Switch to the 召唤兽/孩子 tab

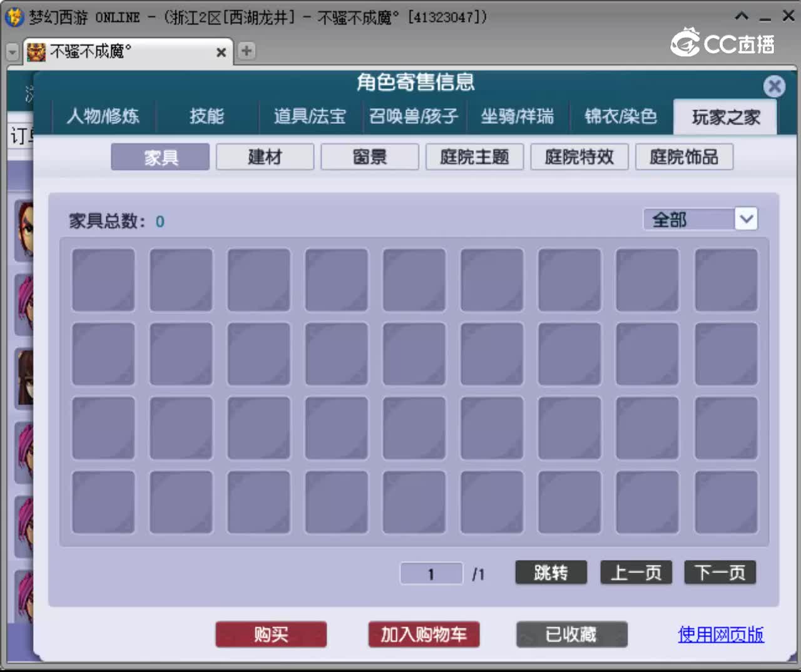414,116
